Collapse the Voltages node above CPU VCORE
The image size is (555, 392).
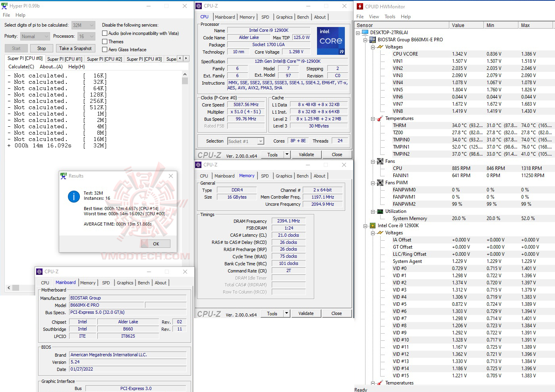373,47
